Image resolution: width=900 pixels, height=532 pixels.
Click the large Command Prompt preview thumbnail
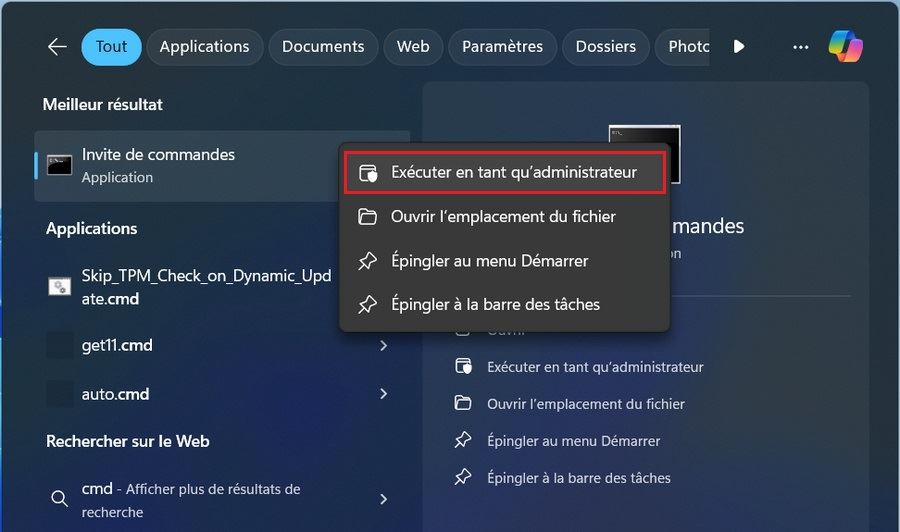click(x=644, y=153)
